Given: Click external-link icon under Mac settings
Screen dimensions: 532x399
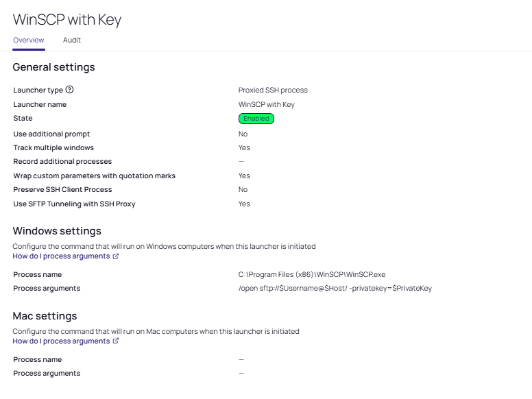Looking at the screenshot, I should pos(116,341).
